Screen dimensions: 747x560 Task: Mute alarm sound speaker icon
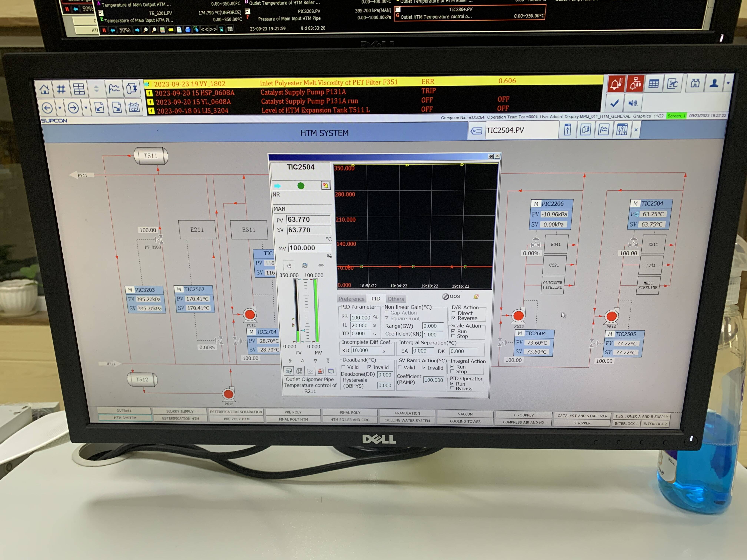coord(633,103)
